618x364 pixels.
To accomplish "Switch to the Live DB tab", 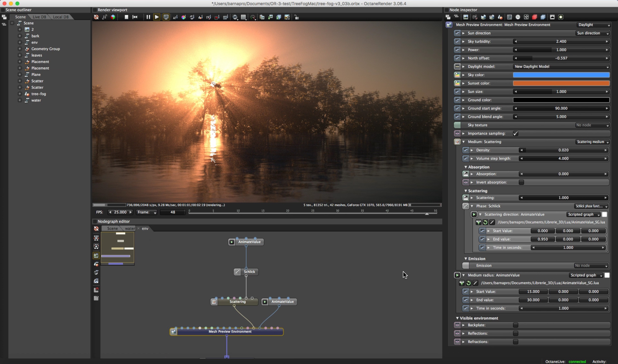I will point(39,17).
